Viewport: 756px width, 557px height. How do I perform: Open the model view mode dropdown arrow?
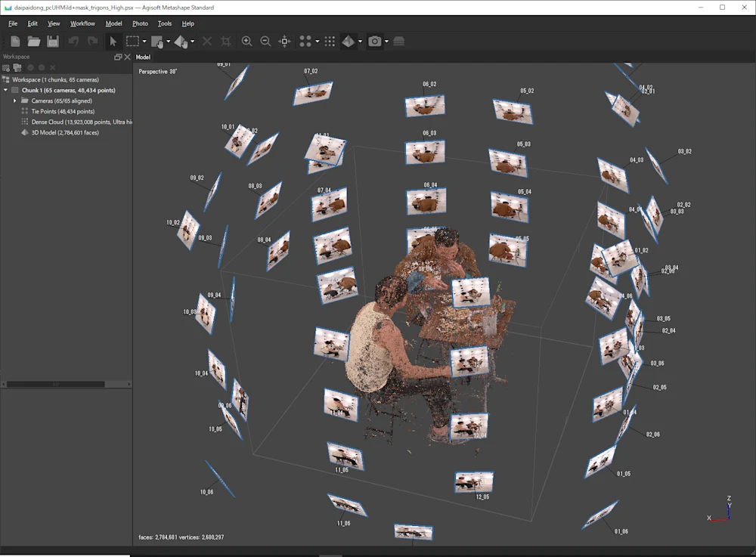pos(360,42)
